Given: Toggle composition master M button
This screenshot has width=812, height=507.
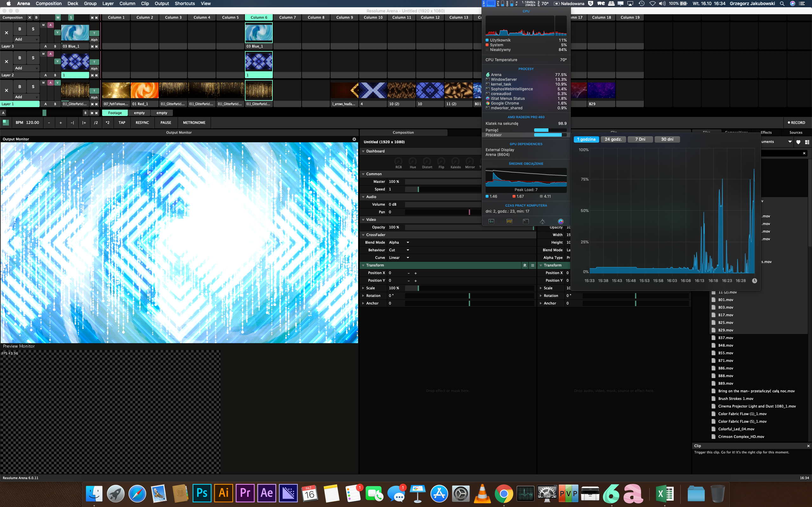Looking at the screenshot, I should click(58, 17).
